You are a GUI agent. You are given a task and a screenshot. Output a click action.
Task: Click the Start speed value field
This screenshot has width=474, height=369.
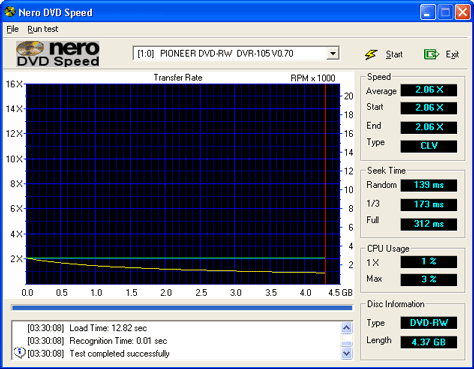[429, 108]
